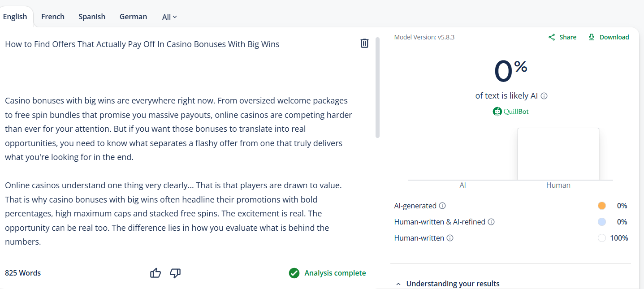Open the All languages dropdown

coord(169,17)
